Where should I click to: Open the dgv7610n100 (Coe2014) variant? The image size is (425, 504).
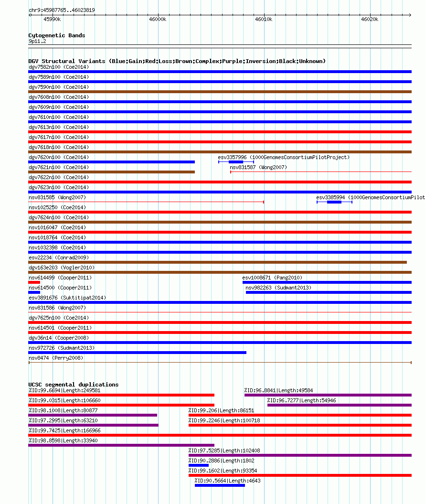[x=59, y=117]
